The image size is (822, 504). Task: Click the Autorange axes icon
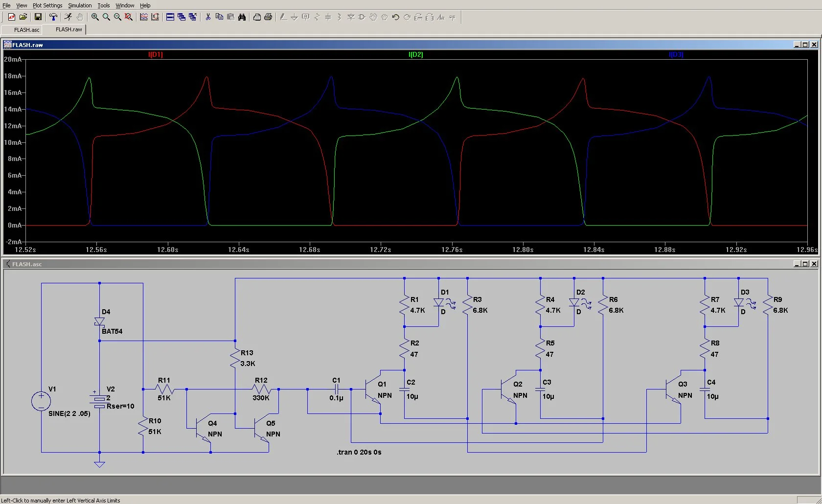point(155,17)
